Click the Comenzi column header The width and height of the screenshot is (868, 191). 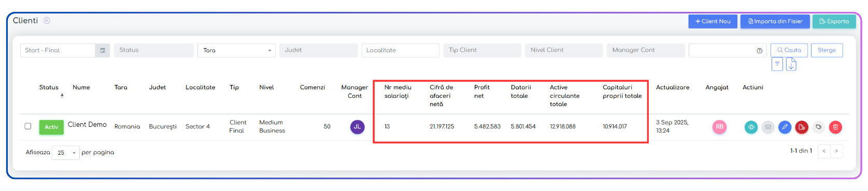(312, 87)
